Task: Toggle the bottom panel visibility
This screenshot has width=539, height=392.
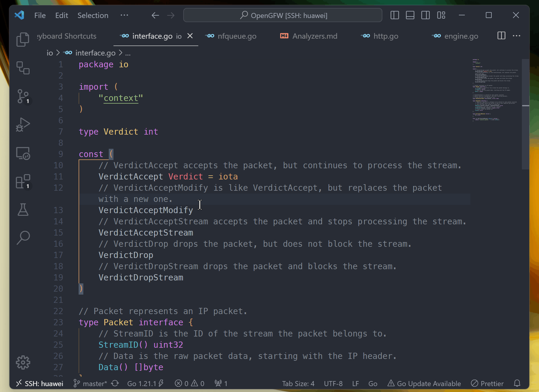Action: 410,15
